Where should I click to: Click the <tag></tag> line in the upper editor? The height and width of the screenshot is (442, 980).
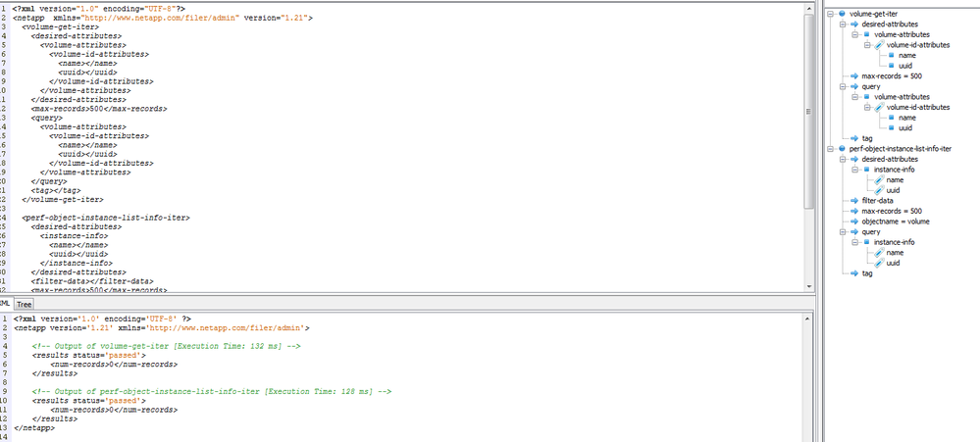[56, 190]
